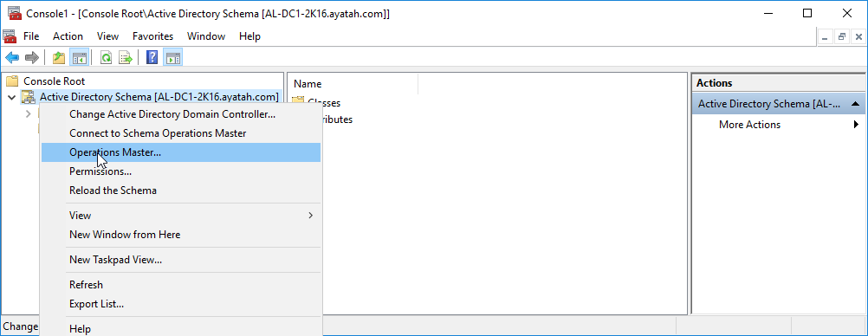Minimize the Console1 window
Viewport: 868px width, 336px height.
(x=768, y=13)
